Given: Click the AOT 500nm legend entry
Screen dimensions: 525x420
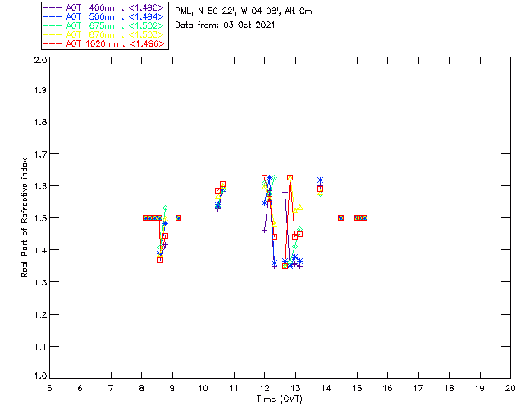Looking at the screenshot, I should point(103,16).
